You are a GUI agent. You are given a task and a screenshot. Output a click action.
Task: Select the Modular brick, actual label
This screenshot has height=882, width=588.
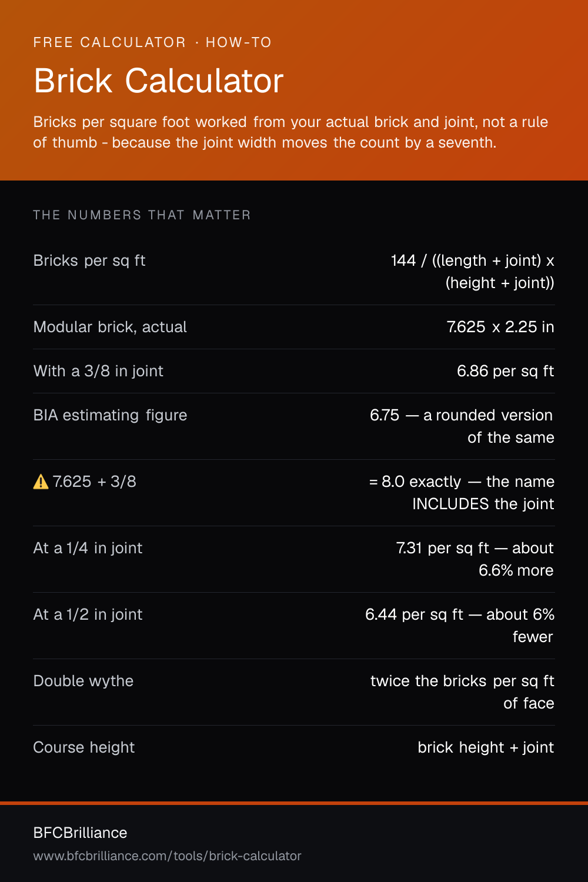point(110,327)
